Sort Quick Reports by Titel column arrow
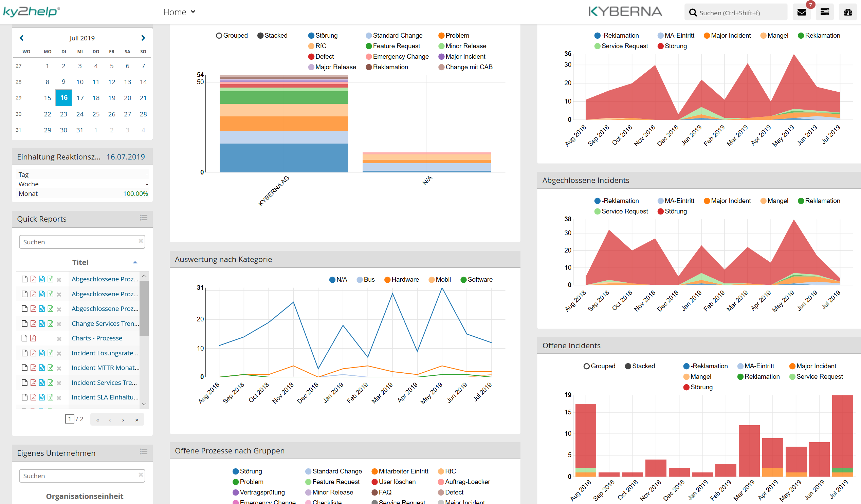861x504 pixels. coord(135,262)
